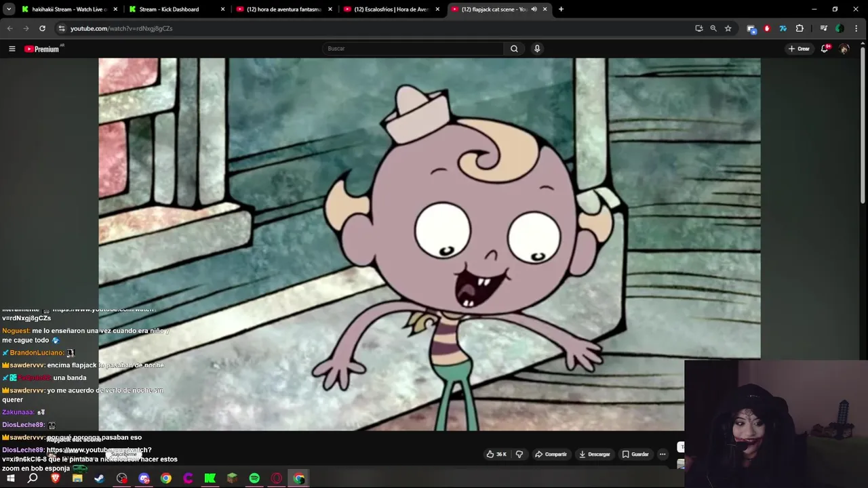Open the 7TV extension icon

(783, 28)
